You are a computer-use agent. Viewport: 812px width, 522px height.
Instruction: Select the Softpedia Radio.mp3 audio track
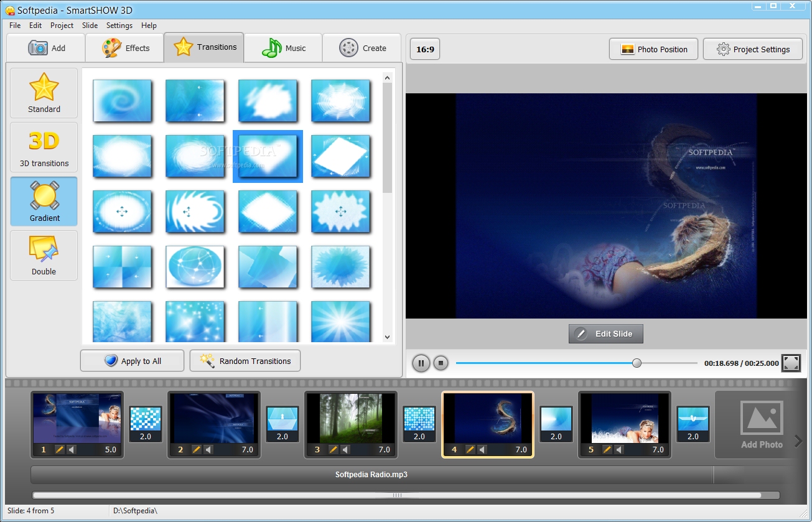[x=371, y=475]
